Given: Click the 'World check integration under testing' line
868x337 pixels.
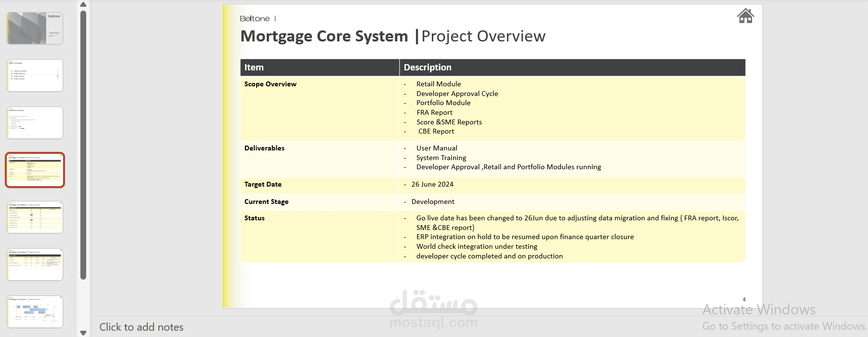Looking at the screenshot, I should (477, 246).
